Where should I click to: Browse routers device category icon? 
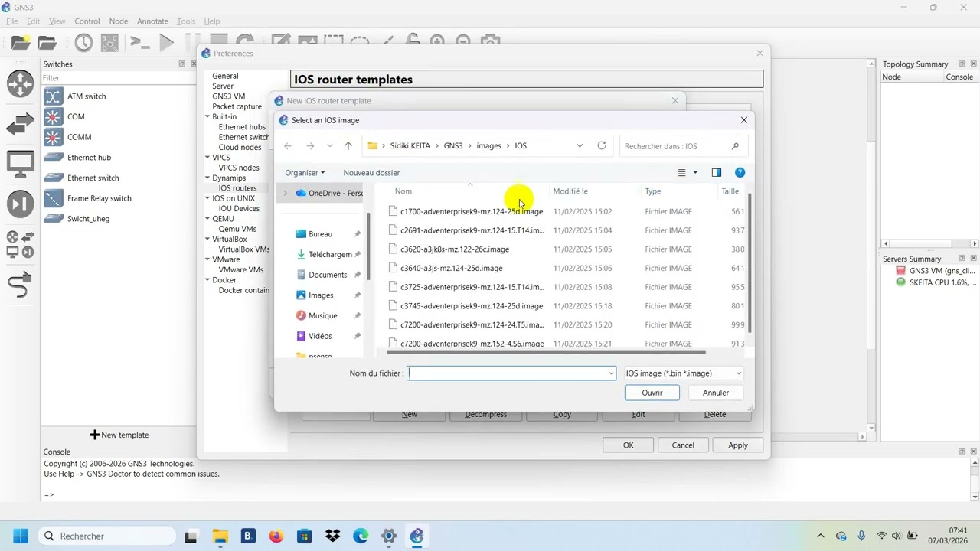click(21, 83)
